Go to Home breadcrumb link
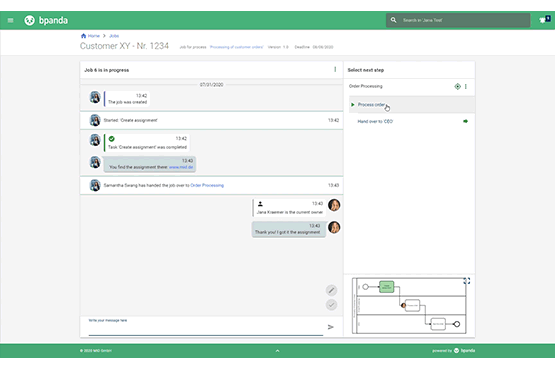555x369 pixels. click(x=94, y=36)
